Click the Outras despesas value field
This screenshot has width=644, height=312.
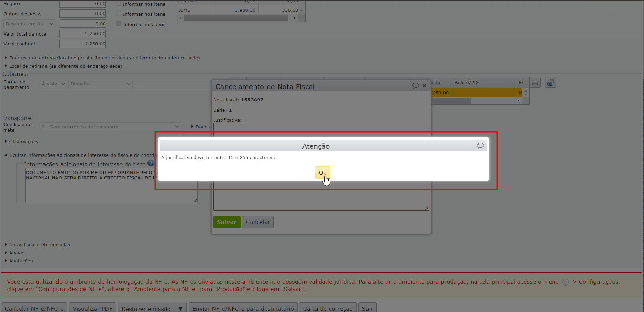tap(82, 14)
